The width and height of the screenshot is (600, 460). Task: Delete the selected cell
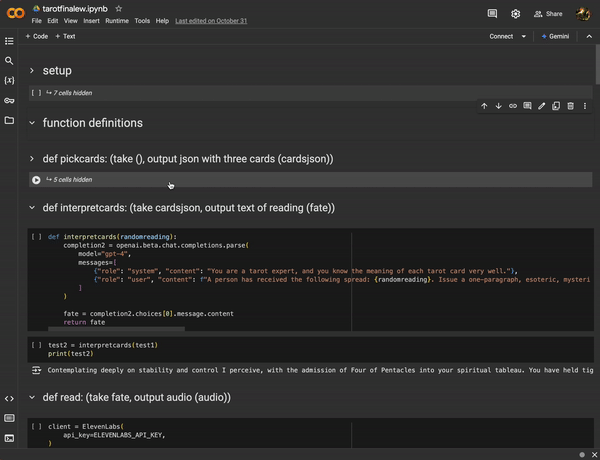pos(571,106)
